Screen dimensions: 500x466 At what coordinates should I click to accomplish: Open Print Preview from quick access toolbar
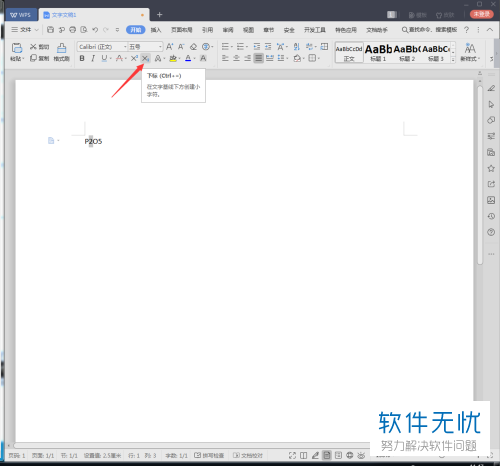84,30
